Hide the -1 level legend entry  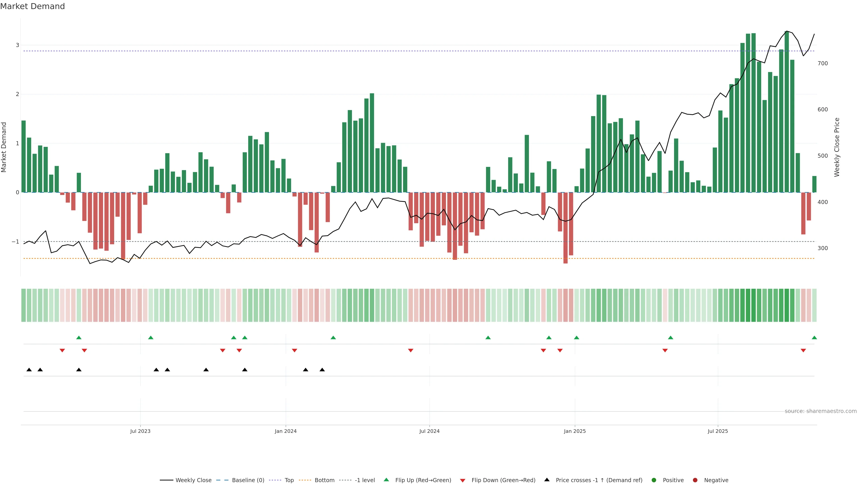coord(365,480)
